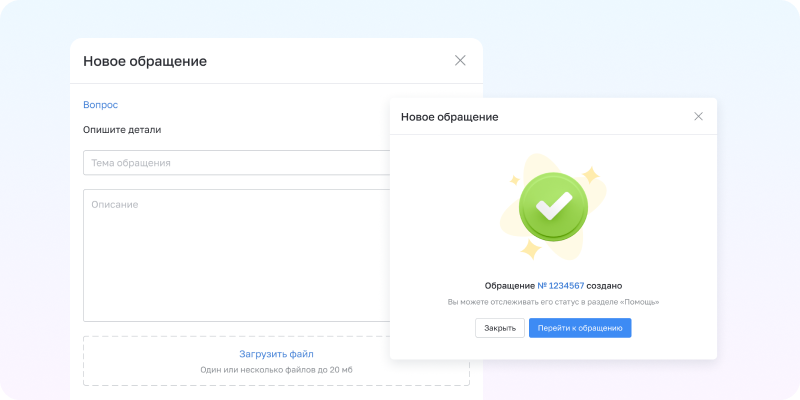Open the Вопрос category link
Viewport: 800px width, 400px height.
[100, 104]
